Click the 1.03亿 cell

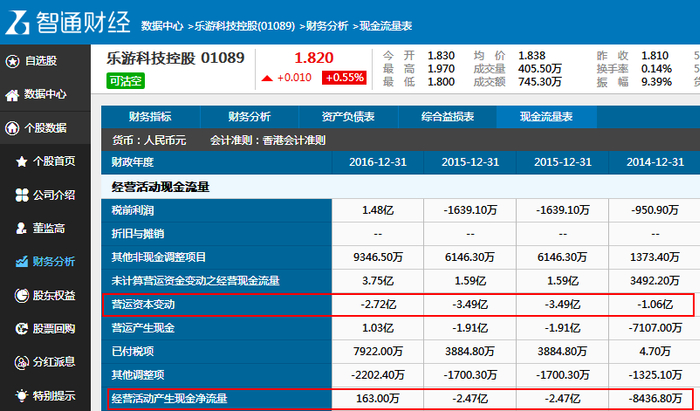tap(378, 328)
